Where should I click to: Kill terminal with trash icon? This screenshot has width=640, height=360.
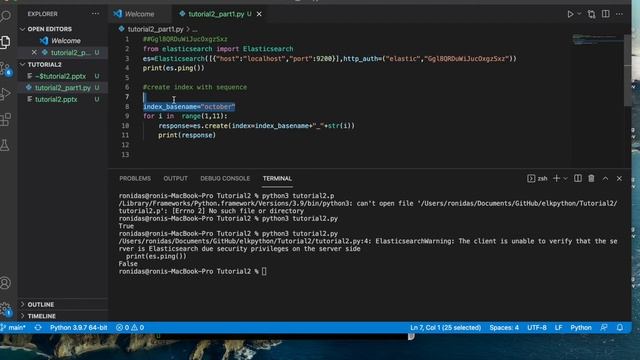[x=591, y=179]
